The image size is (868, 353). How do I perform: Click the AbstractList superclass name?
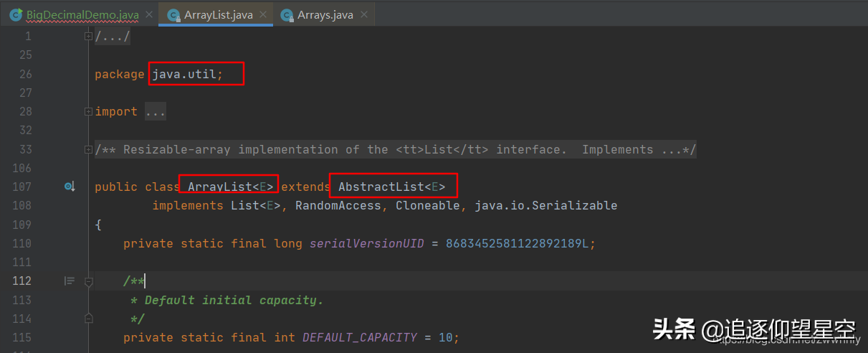[381, 187]
